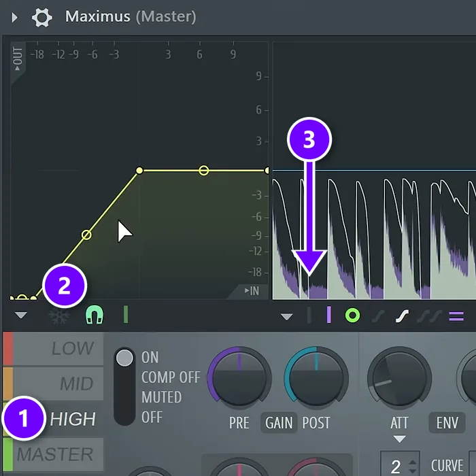The image size is (476, 476).
Task: Click the ENV button
Action: pos(447,422)
